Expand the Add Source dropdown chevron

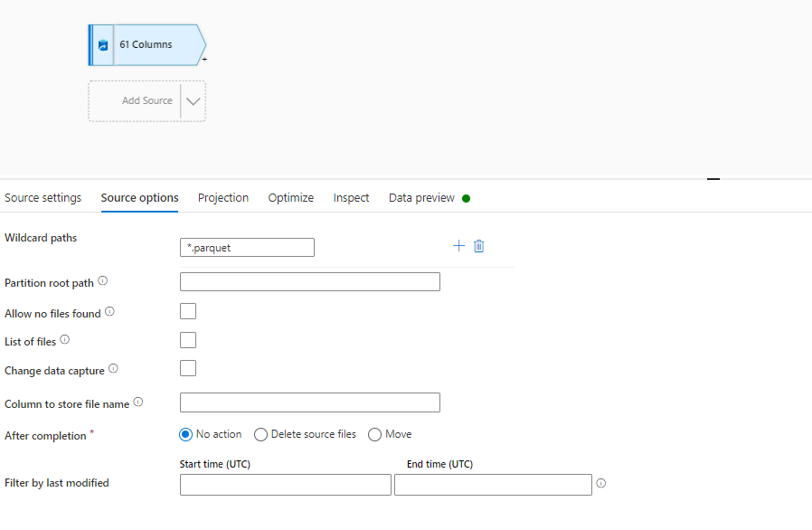(194, 101)
